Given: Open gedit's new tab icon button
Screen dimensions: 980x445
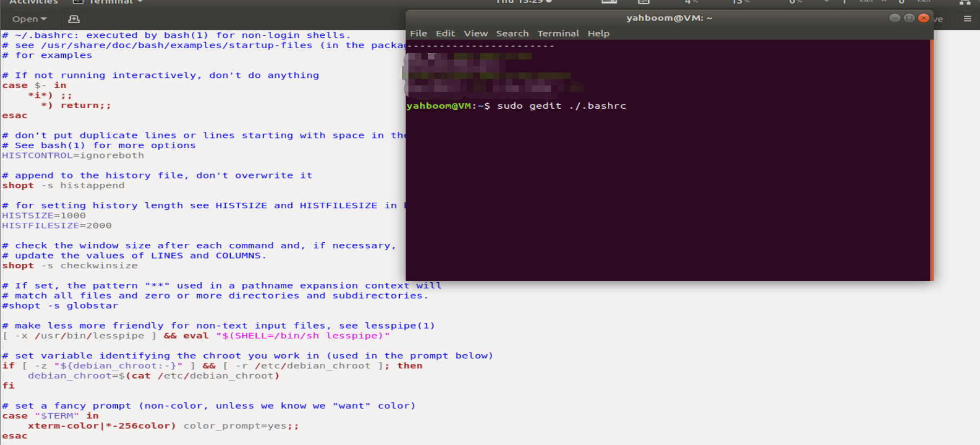Looking at the screenshot, I should click(x=73, y=19).
